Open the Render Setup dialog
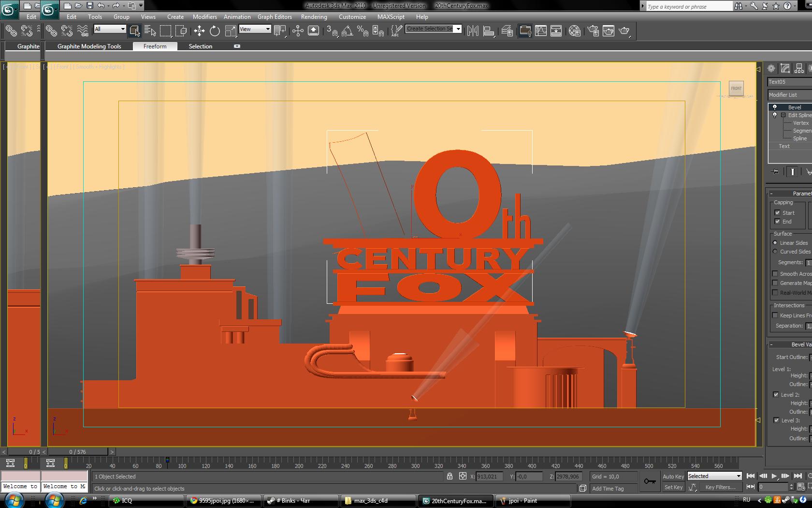Image resolution: width=812 pixels, height=508 pixels. click(593, 31)
